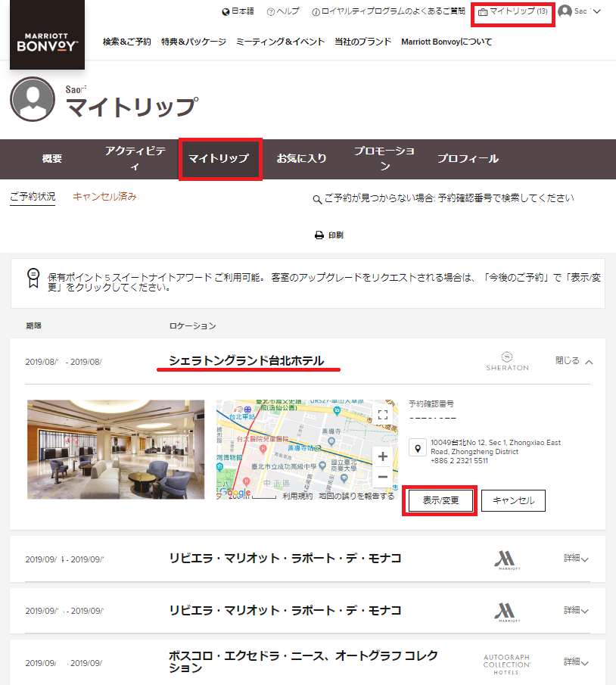Click 利用規約 link on map
Screen dimensions: 616x685
pyautogui.click(x=297, y=496)
